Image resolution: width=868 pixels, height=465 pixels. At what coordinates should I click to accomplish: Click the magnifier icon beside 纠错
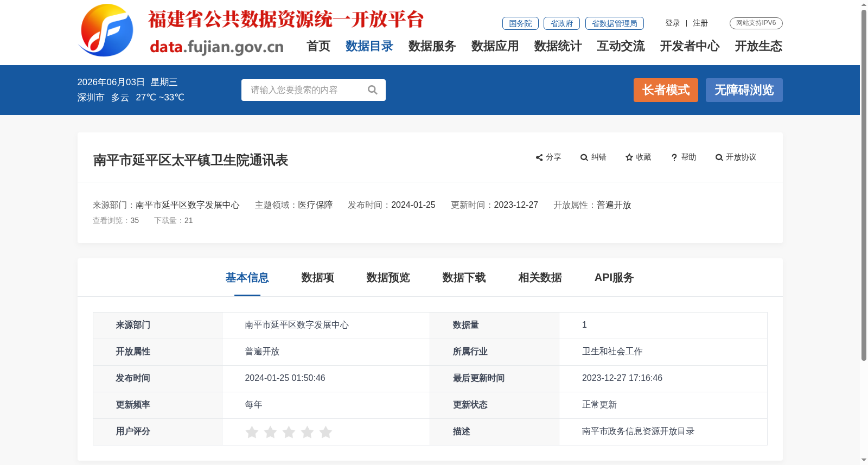pos(584,157)
